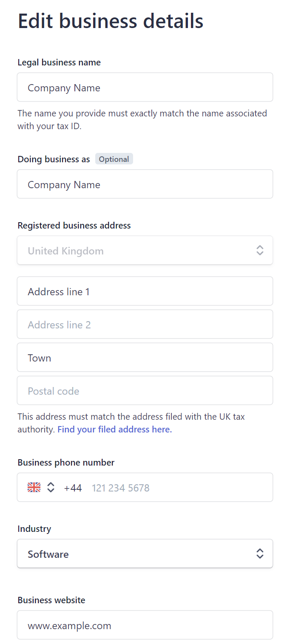Open the 'Find your filed address here' link

click(115, 429)
